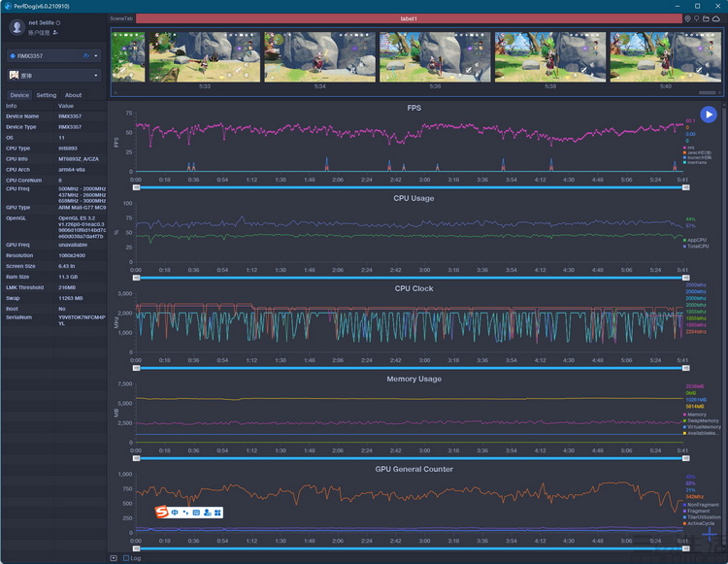Toggle Chinese mode on Sogou toolbar
Viewport: 728px width, 564px height.
pos(175,513)
